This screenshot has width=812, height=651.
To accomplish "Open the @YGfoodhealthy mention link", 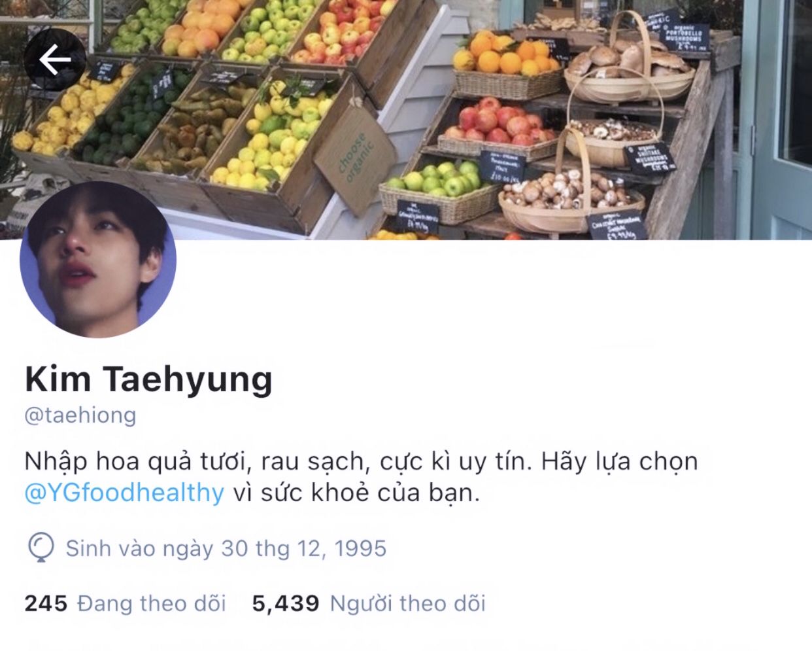I will (x=124, y=492).
